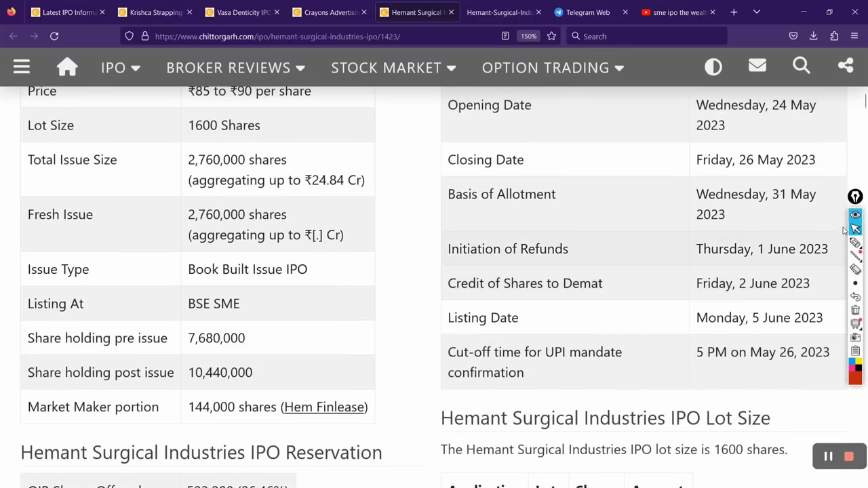This screenshot has height=488, width=868.
Task: Click the 'BSE SME' listing value
Action: click(214, 304)
